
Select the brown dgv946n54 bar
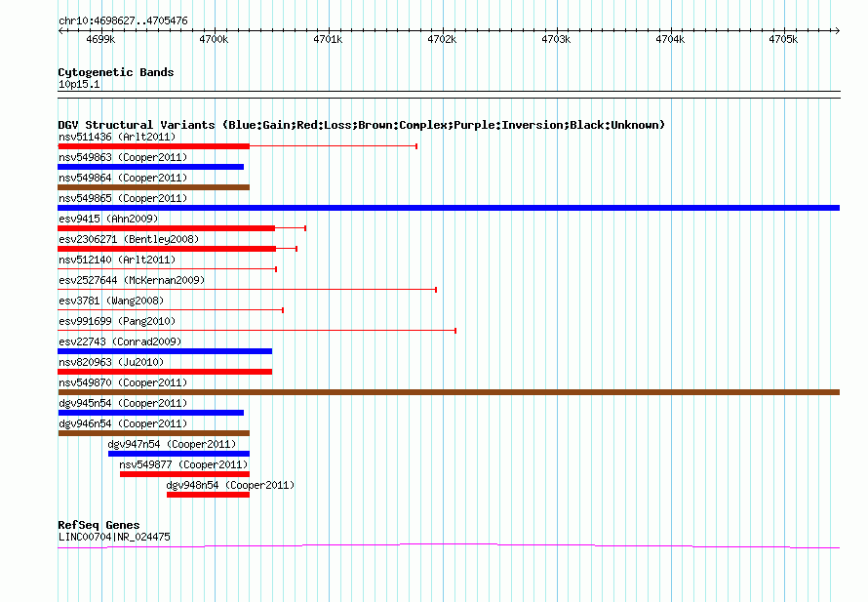(x=154, y=433)
